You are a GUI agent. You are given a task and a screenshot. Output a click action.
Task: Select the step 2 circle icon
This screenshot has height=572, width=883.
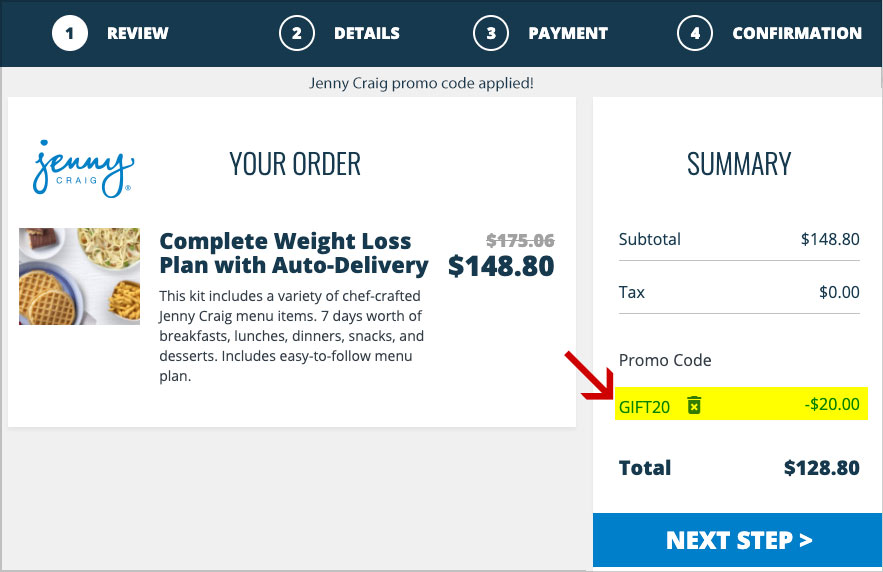pyautogui.click(x=297, y=33)
